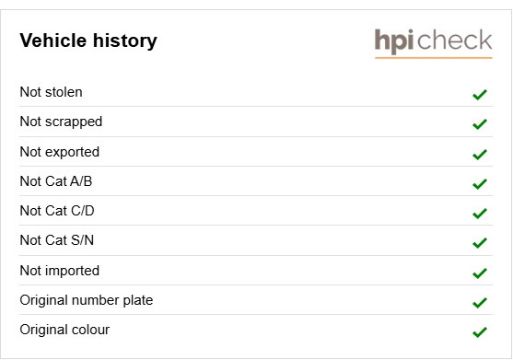513x360 pixels.
Task: Click the green checkmark for Not imported
Action: (480, 273)
